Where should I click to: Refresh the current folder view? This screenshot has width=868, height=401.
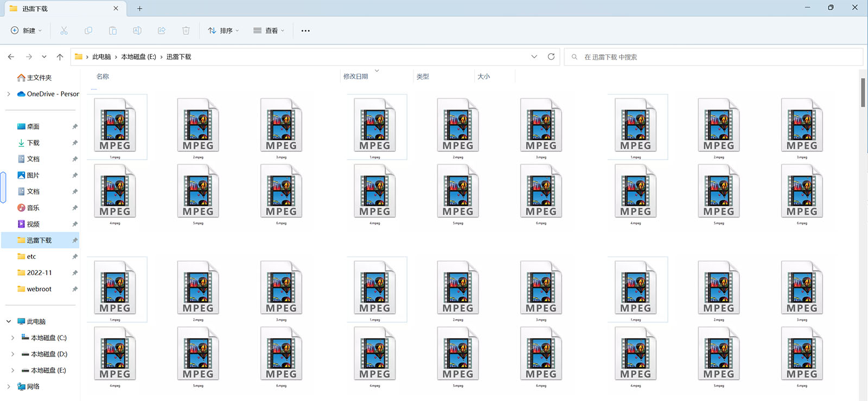click(551, 56)
